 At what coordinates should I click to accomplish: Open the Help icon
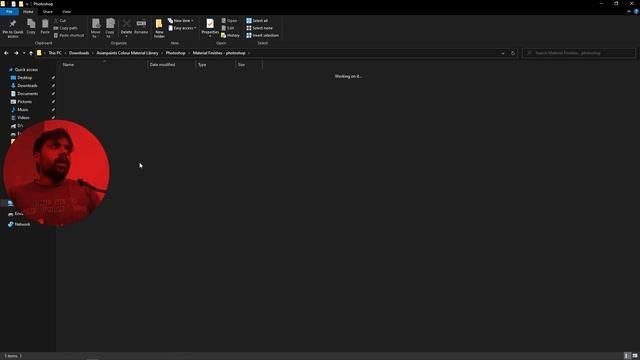[636, 12]
